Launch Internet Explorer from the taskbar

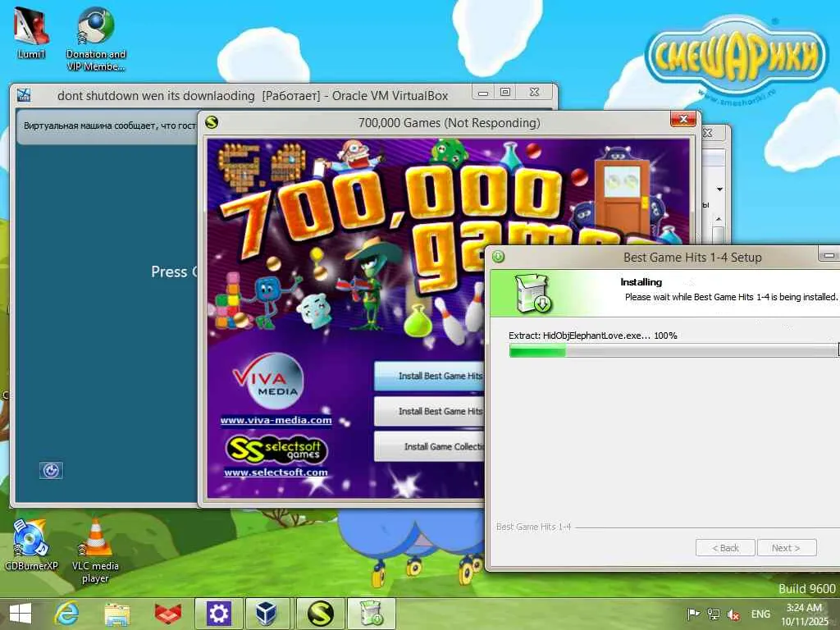tap(67, 614)
